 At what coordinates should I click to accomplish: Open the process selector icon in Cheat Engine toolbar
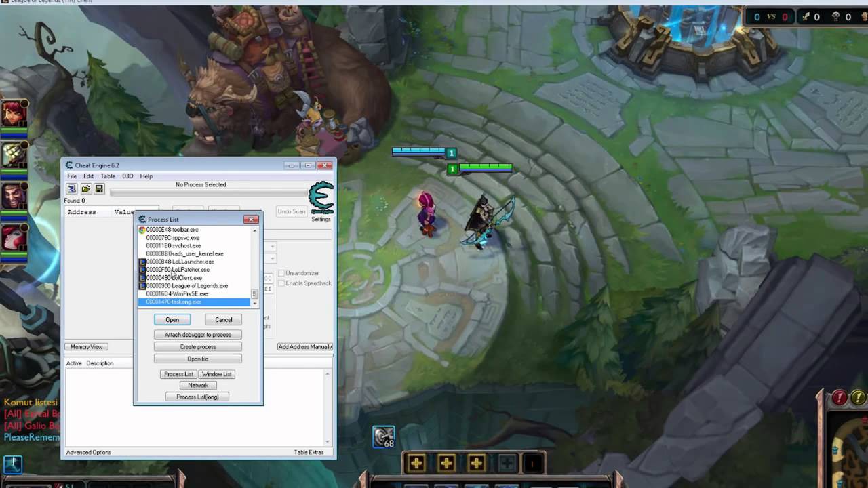71,188
